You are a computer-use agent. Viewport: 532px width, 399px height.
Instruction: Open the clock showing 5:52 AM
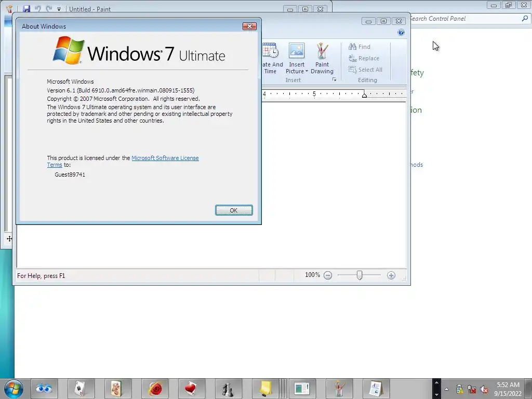[508, 389]
